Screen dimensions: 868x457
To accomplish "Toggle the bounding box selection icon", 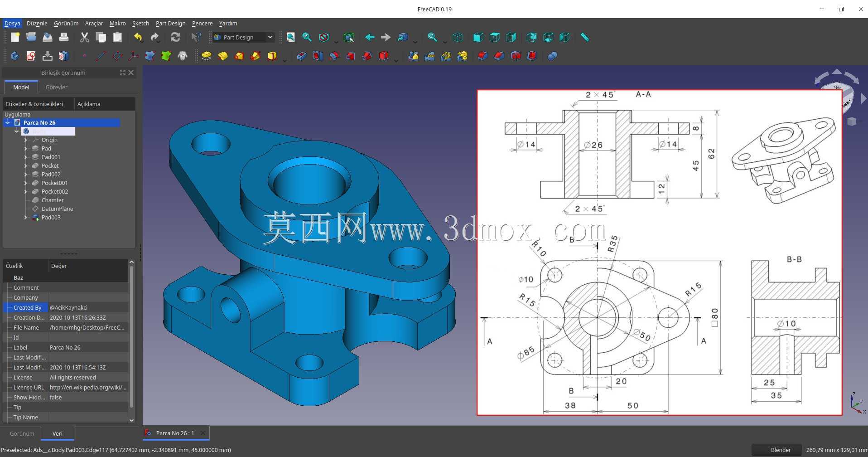I will point(348,37).
